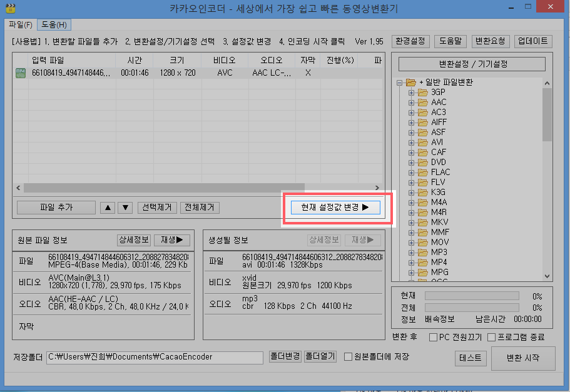Click the AIFF folder icon

(422, 123)
